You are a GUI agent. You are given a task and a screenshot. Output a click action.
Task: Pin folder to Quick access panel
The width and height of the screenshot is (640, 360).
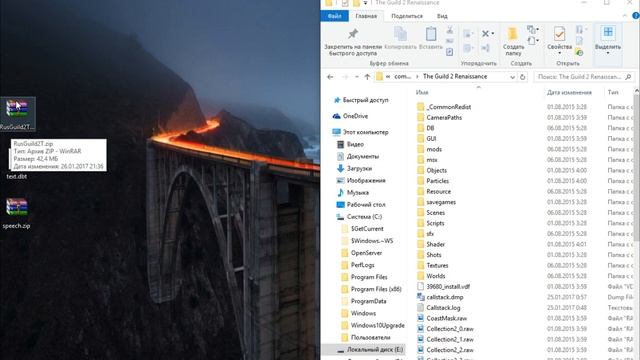pyautogui.click(x=353, y=41)
